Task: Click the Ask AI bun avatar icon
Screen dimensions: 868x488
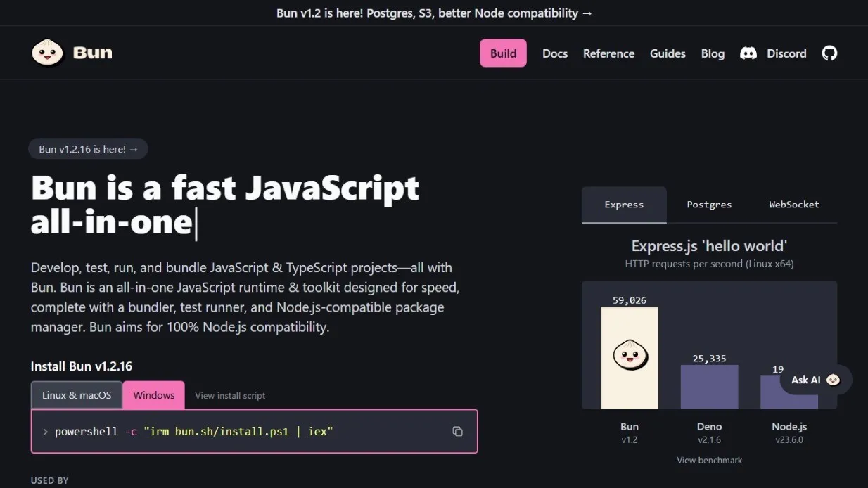Action: 834,380
